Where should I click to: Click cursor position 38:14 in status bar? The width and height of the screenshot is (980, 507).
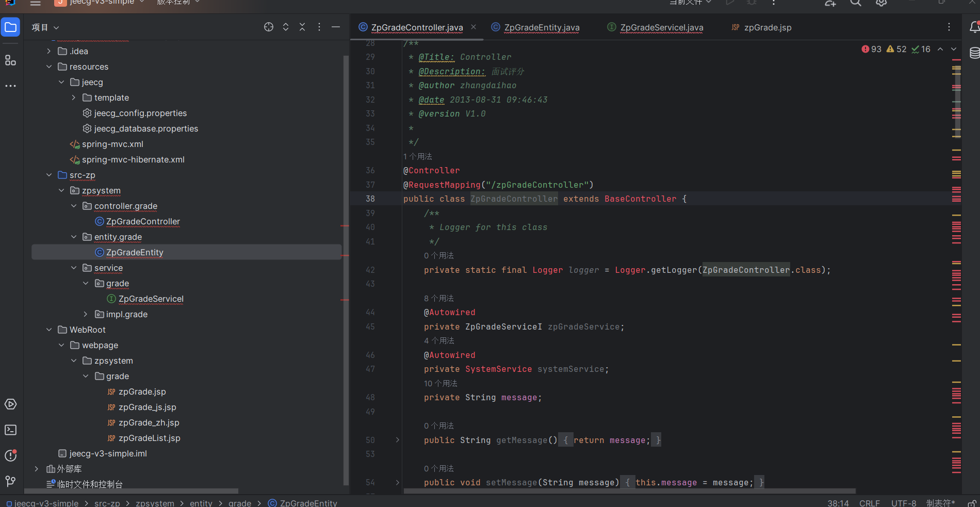pos(838,503)
